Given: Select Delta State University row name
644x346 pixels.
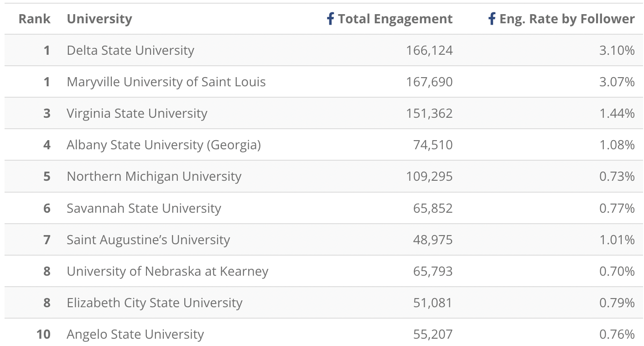Looking at the screenshot, I should pos(130,50).
